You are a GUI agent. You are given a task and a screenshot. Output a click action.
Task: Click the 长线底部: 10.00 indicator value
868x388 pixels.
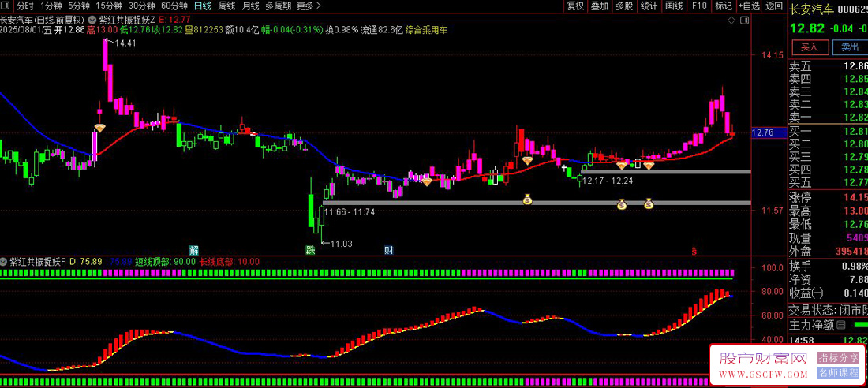[x=229, y=261]
